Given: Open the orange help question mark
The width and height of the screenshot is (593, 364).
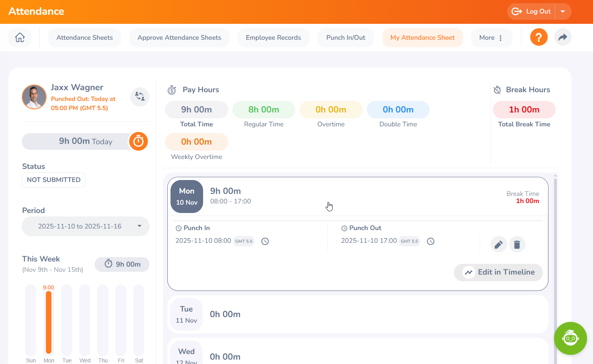Looking at the screenshot, I should [x=539, y=37].
